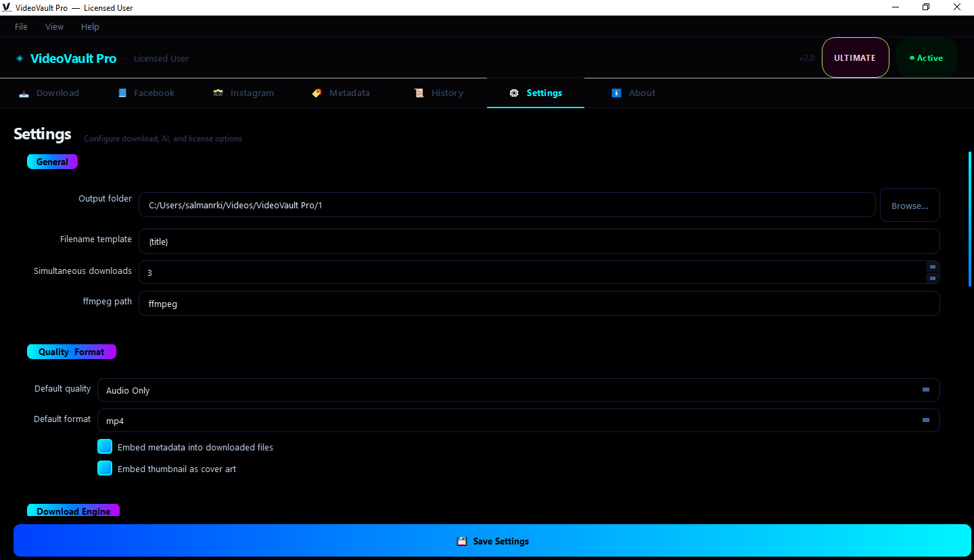Close the VideoVault Pro window
The height and width of the screenshot is (560, 974).
(x=957, y=7)
